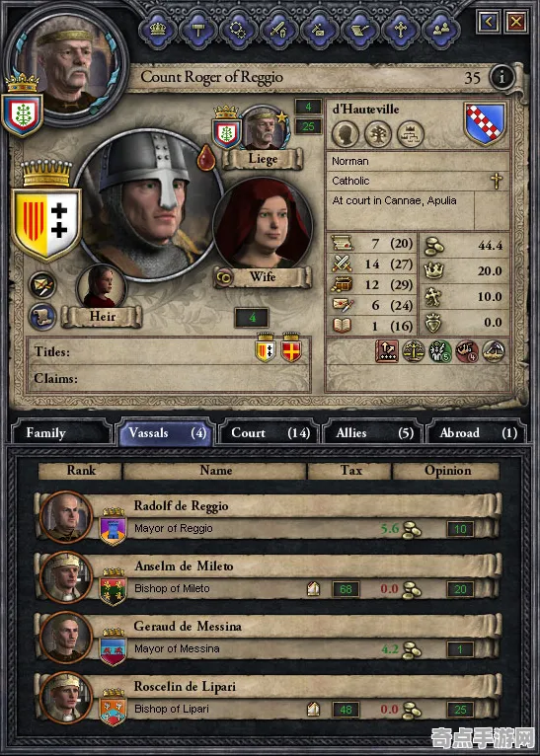Viewport: 540px width, 756px height.
Task: Open the crown realm overview icon
Action: [158, 30]
